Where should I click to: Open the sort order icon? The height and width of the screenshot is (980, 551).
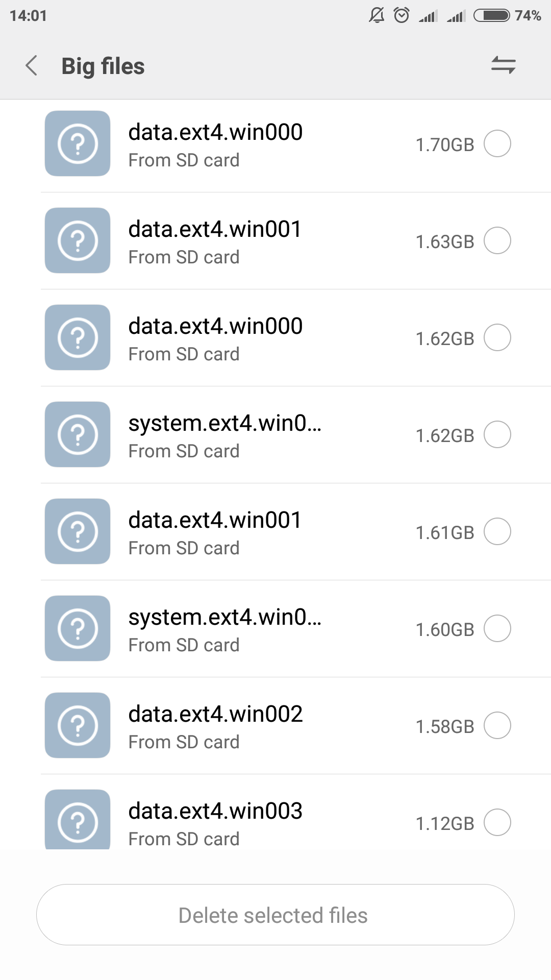pos(503,65)
